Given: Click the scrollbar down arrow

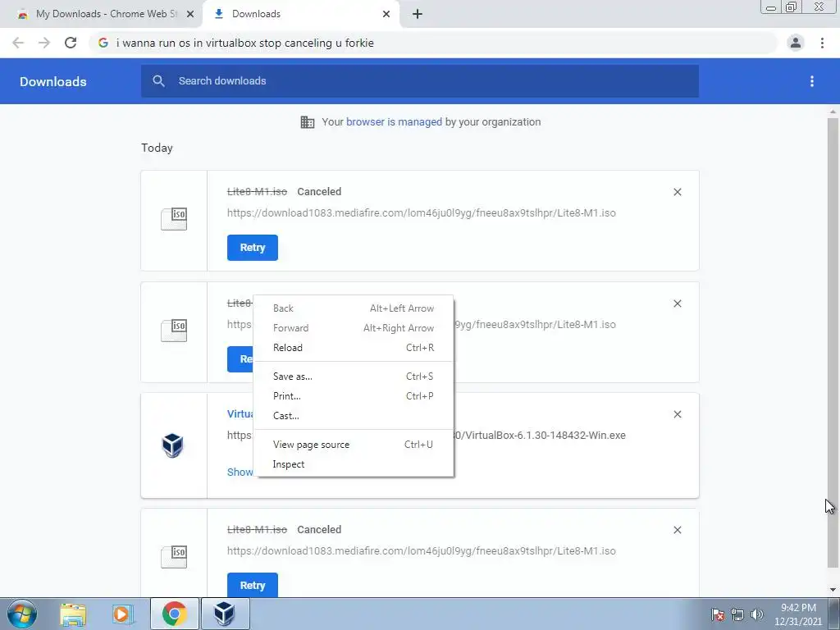Looking at the screenshot, I should 833,590.
